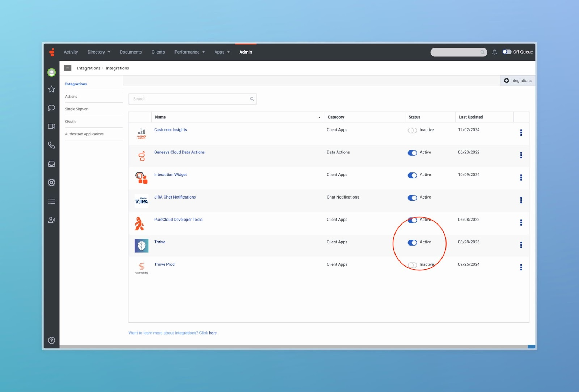Open the Genesys Cloud Data Actions link
The image size is (579, 392).
pos(179,152)
